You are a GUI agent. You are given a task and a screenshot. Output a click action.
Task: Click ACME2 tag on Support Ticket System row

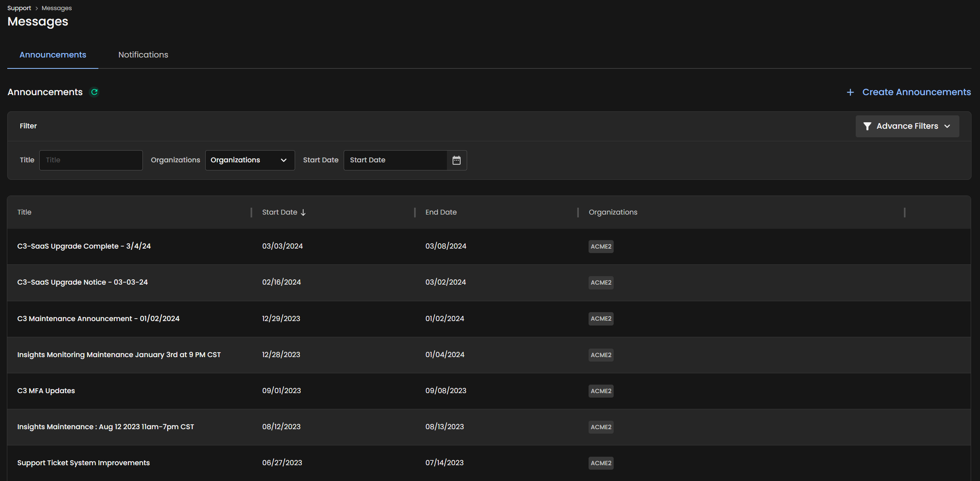pyautogui.click(x=601, y=463)
